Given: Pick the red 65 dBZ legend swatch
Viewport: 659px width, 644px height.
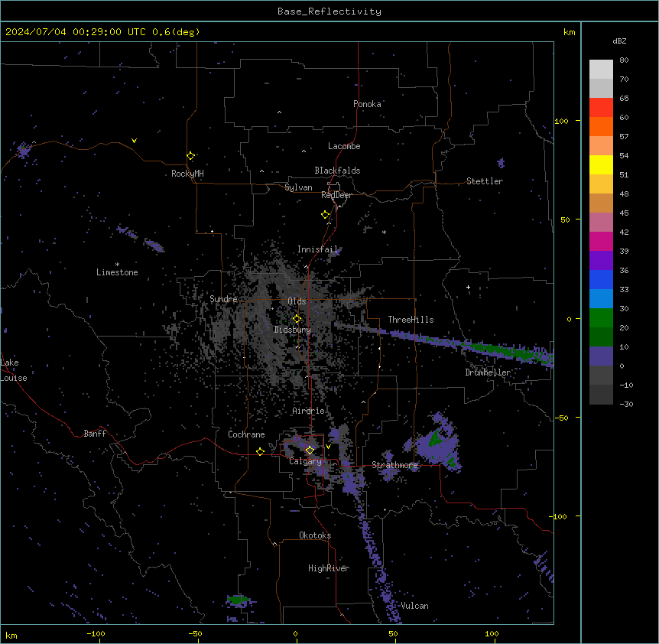Looking at the screenshot, I should 601,107.
